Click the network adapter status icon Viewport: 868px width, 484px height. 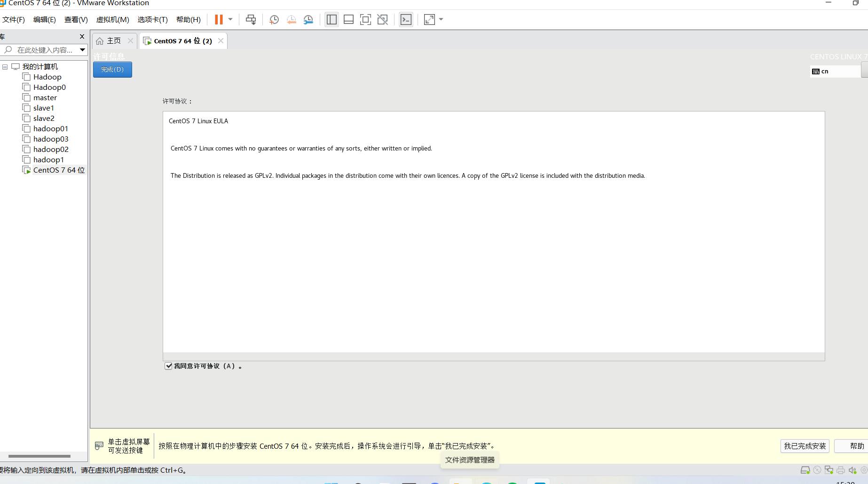[x=829, y=470]
